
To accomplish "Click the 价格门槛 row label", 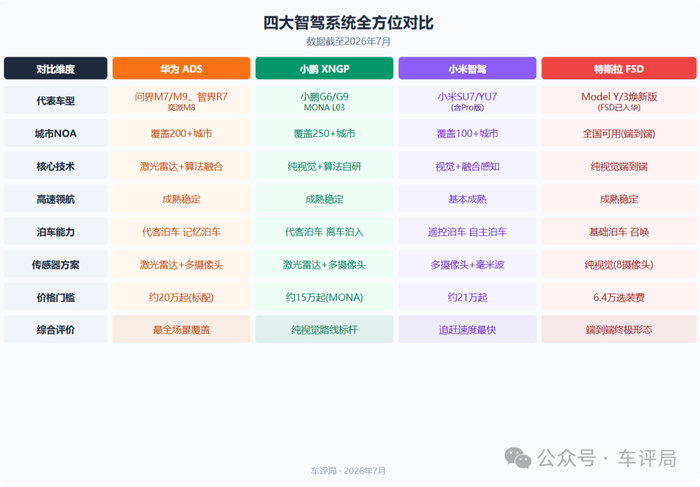I will (56, 297).
